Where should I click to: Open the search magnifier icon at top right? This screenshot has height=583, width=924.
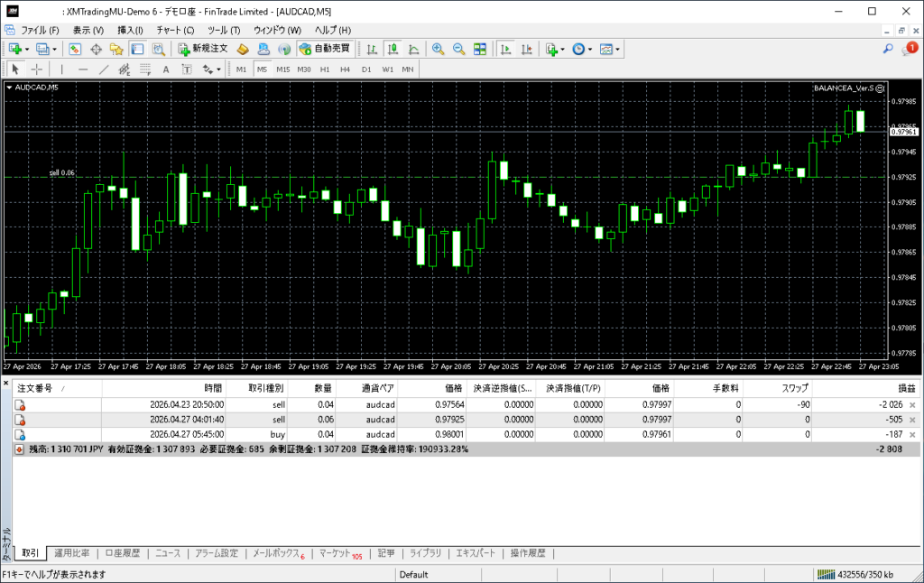pyautogui.click(x=888, y=49)
